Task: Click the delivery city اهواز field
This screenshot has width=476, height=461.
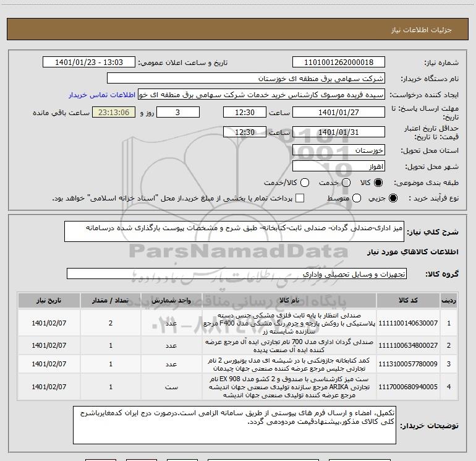Action: [338, 166]
